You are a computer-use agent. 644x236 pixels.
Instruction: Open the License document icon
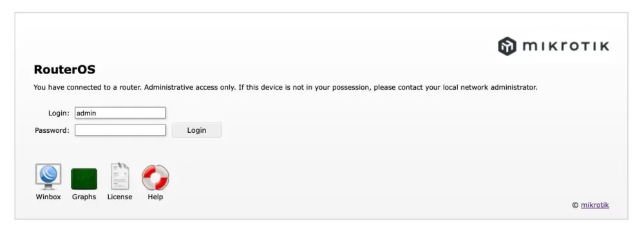tap(120, 177)
